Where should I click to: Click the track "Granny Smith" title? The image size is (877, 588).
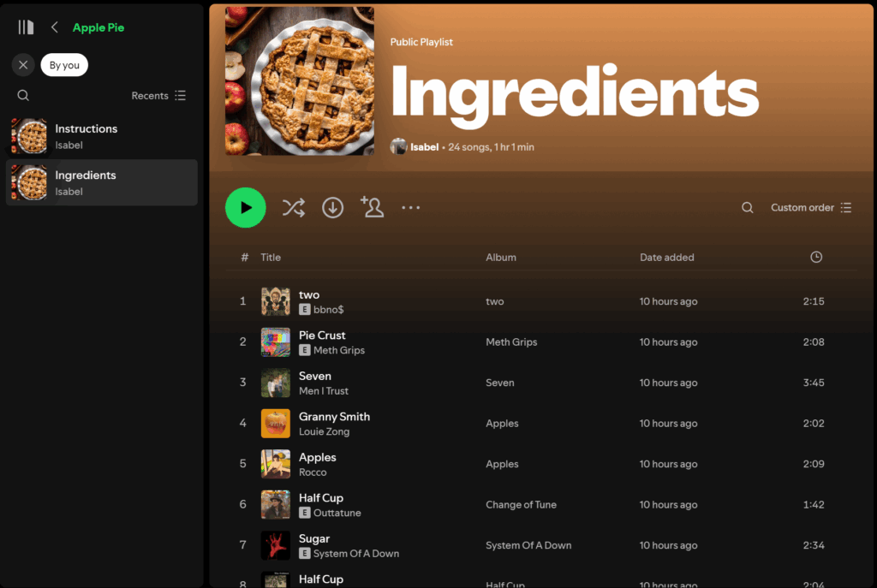tap(335, 417)
